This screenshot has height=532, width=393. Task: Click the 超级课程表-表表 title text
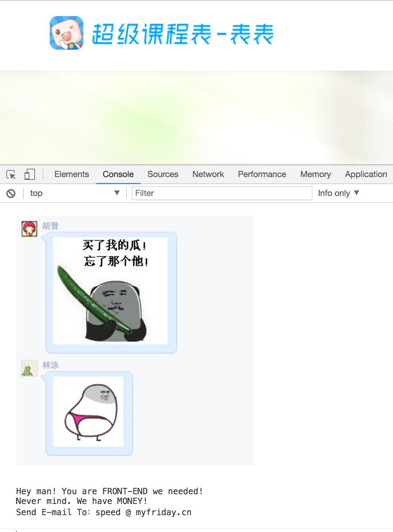182,34
